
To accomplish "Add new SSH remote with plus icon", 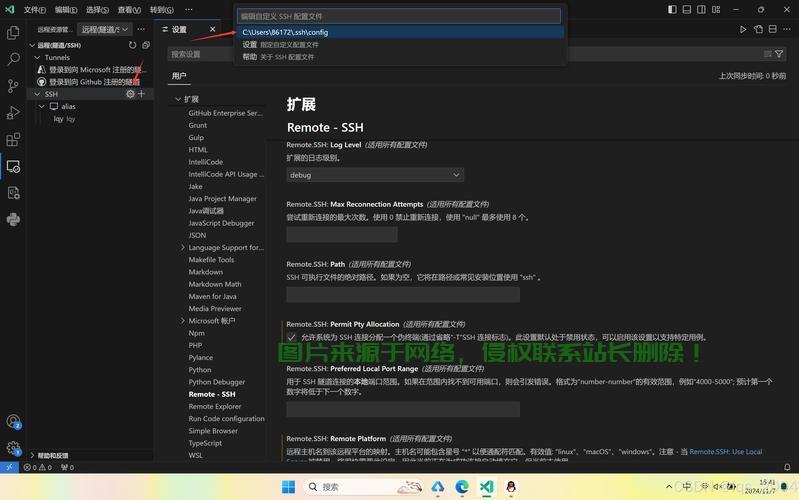I will (142, 94).
